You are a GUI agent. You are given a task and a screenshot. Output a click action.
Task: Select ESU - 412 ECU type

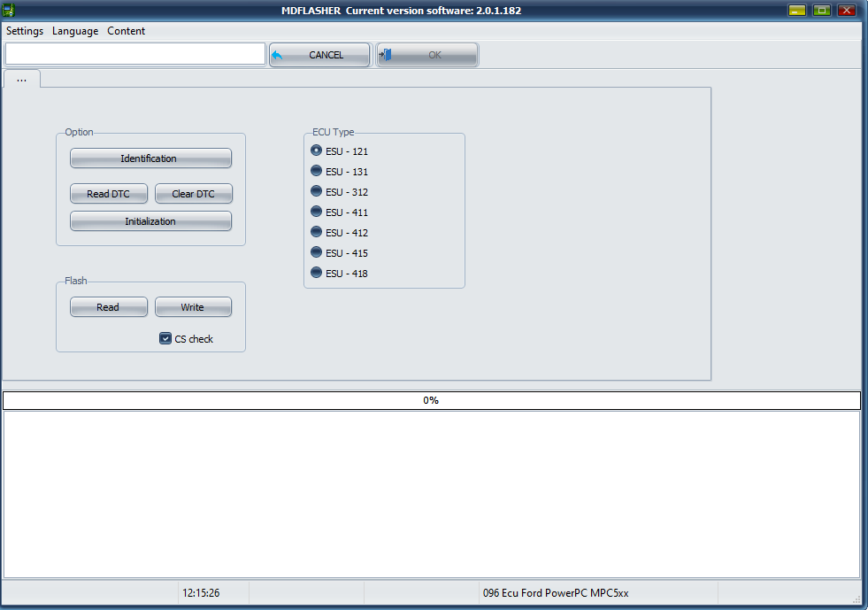(317, 232)
